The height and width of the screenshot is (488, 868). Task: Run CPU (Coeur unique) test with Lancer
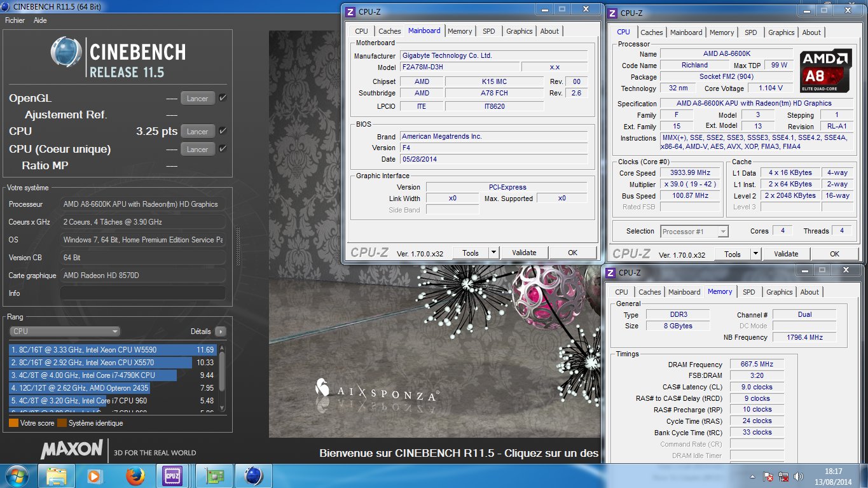[x=197, y=150]
